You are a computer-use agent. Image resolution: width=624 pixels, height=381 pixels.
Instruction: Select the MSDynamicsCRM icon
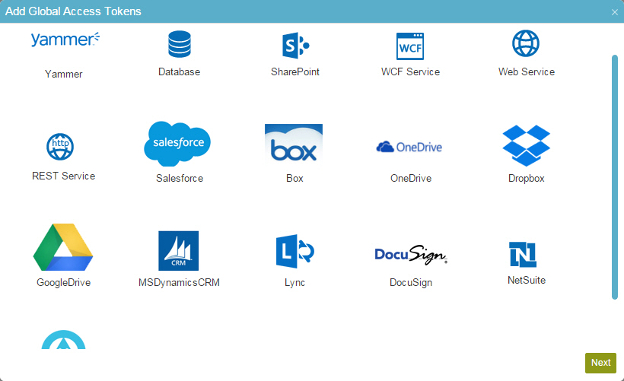click(x=179, y=251)
